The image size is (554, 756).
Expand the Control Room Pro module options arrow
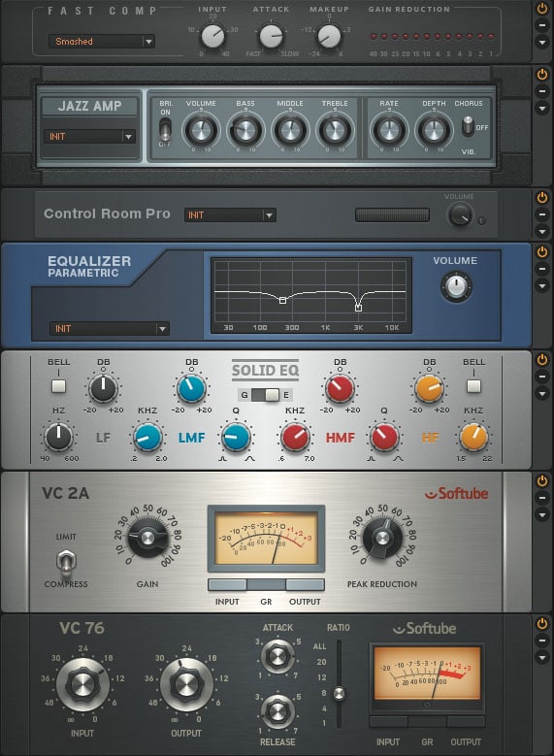[x=542, y=232]
